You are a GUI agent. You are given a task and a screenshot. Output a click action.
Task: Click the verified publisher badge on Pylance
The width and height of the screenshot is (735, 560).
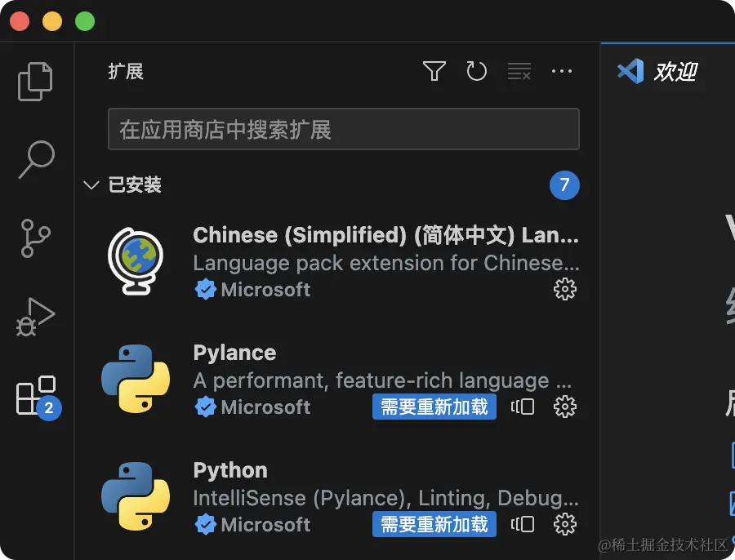tap(205, 407)
